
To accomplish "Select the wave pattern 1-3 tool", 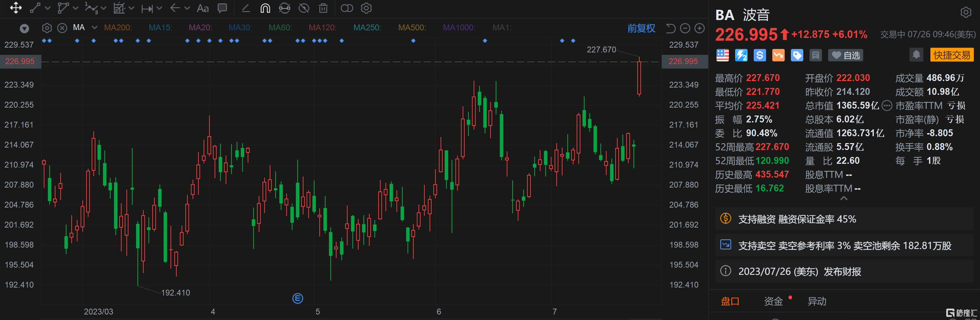I will click(91, 8).
